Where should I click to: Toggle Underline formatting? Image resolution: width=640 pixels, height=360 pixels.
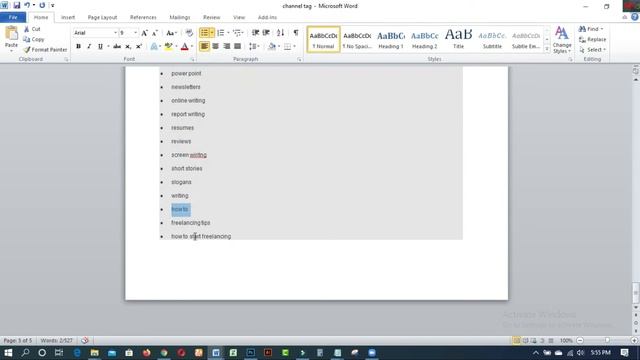click(100, 47)
